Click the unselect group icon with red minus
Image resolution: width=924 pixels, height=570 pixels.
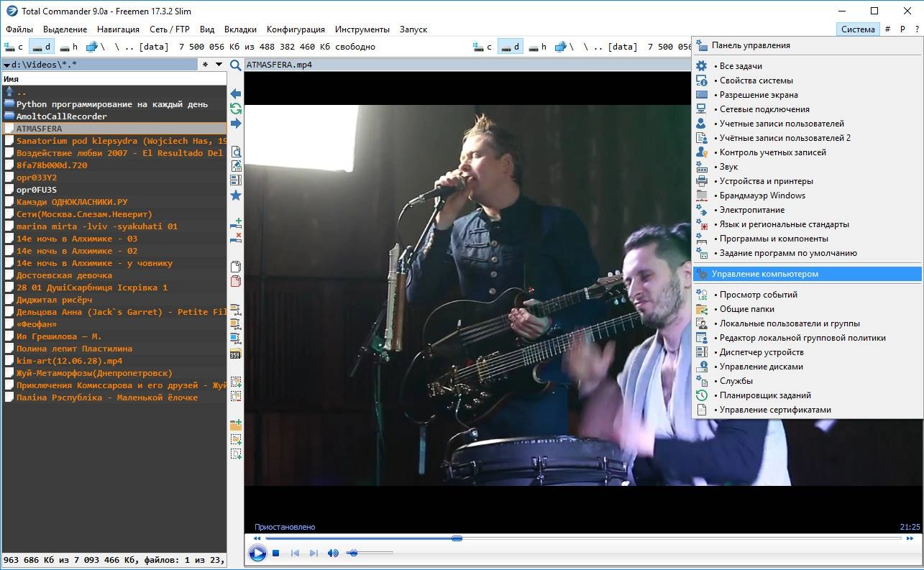[235, 396]
